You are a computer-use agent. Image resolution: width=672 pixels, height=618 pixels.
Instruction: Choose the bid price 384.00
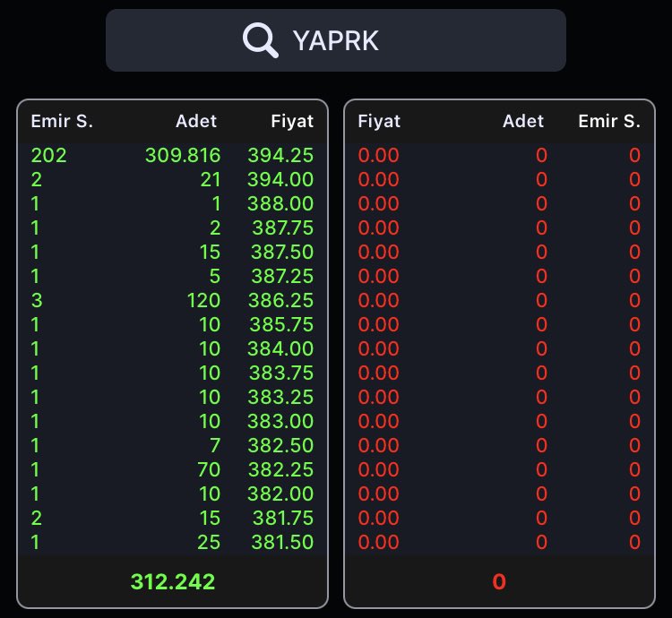[280, 348]
